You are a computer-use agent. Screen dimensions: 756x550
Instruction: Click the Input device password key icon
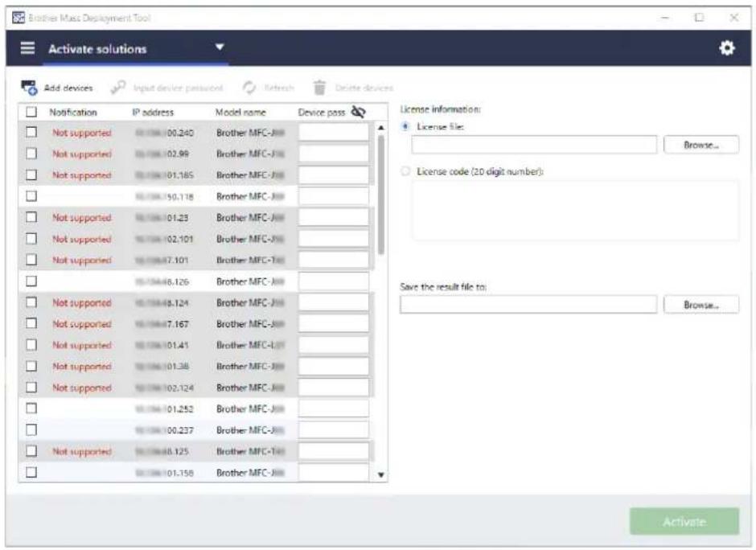[x=118, y=88]
